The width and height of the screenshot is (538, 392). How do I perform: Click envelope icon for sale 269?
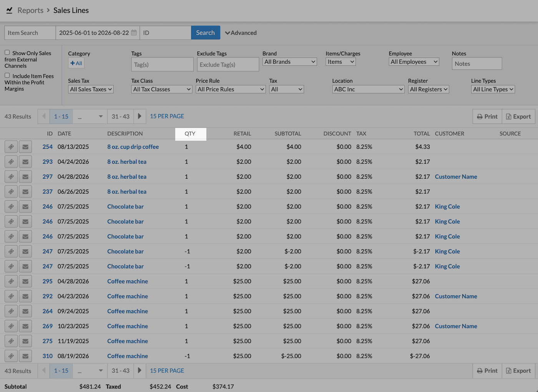[x=25, y=326]
